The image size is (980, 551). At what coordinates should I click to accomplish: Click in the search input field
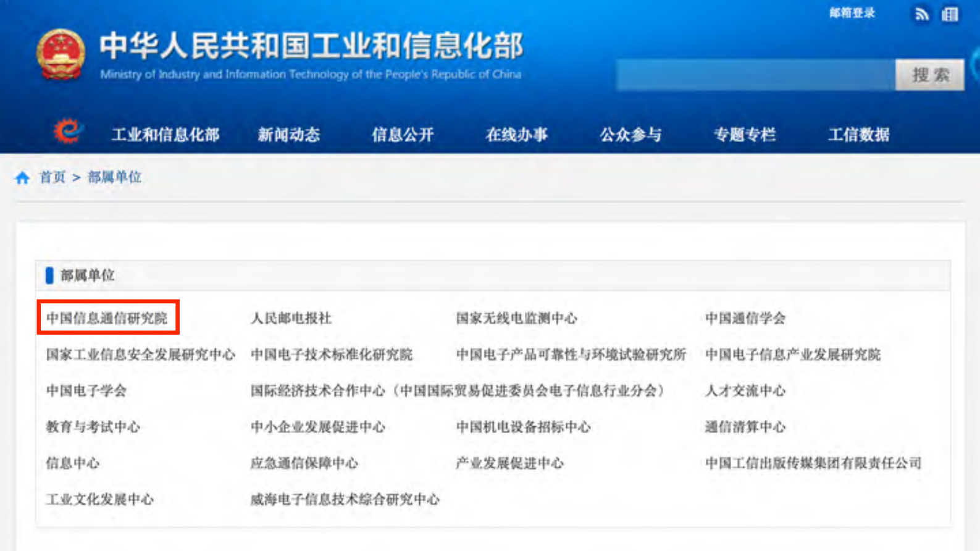(756, 75)
